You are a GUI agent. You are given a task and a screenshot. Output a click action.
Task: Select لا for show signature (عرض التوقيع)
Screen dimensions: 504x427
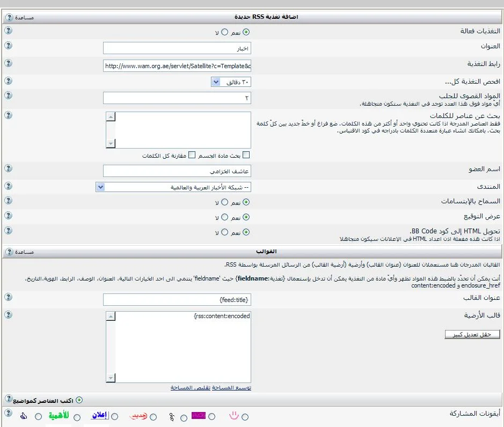pos(224,218)
